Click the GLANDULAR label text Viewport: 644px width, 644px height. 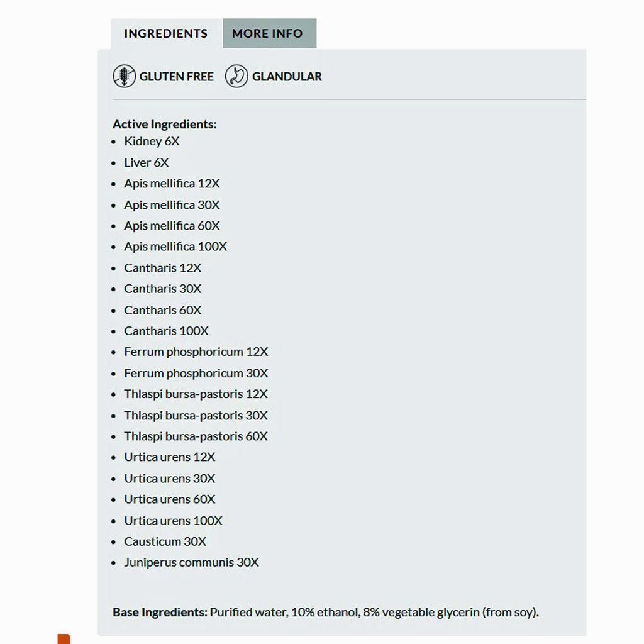[x=287, y=77]
